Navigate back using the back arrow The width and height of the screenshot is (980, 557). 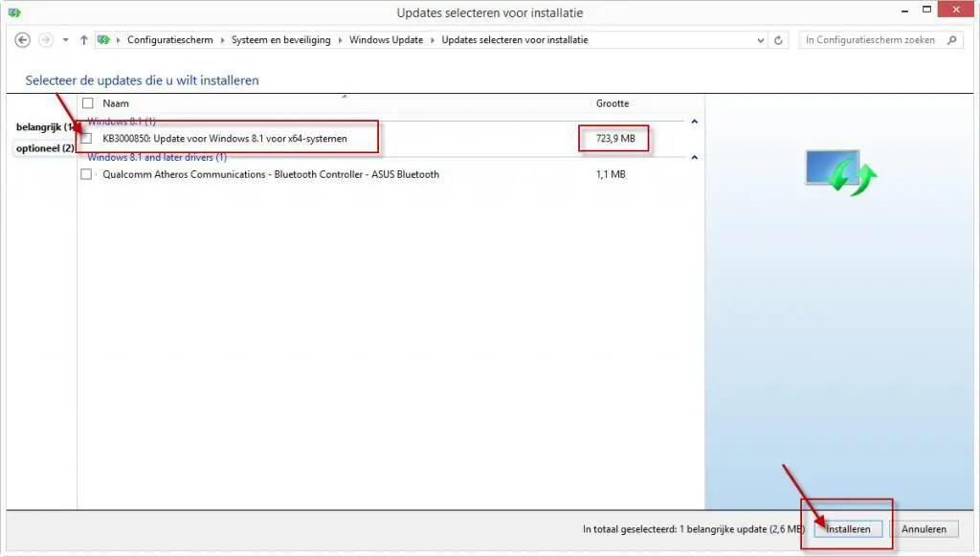click(x=24, y=40)
